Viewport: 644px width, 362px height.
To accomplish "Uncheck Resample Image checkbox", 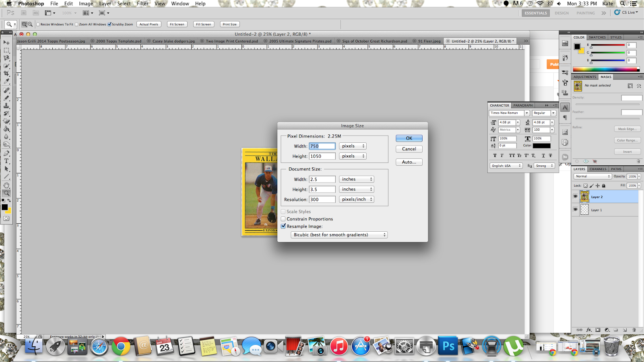I will [283, 226].
